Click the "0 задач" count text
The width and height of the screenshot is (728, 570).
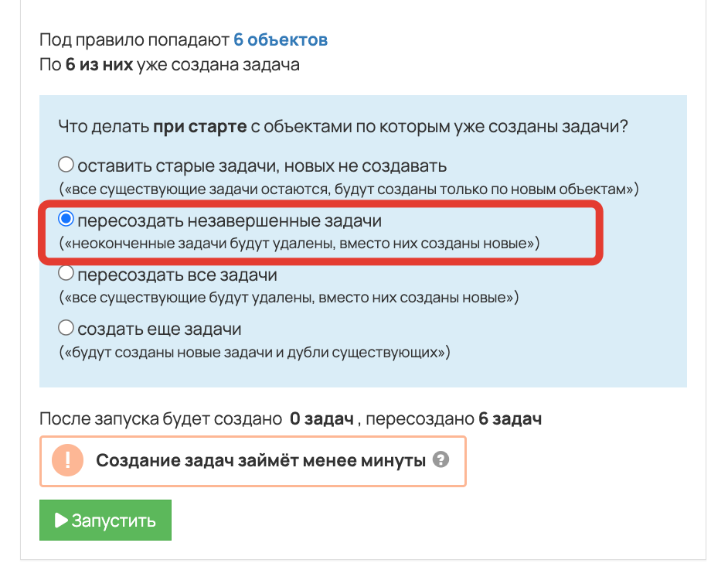321,419
